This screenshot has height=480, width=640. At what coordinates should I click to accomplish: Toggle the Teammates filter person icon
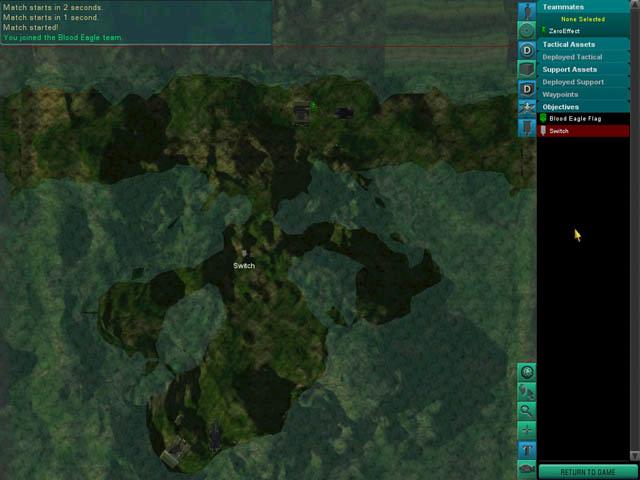[x=527, y=11]
